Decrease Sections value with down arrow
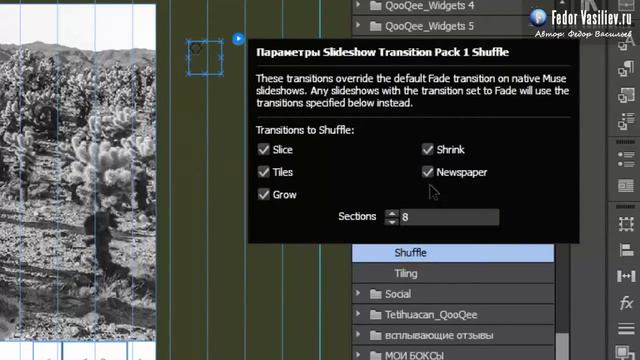Image resolution: width=640 pixels, height=360 pixels. pyautogui.click(x=391, y=222)
